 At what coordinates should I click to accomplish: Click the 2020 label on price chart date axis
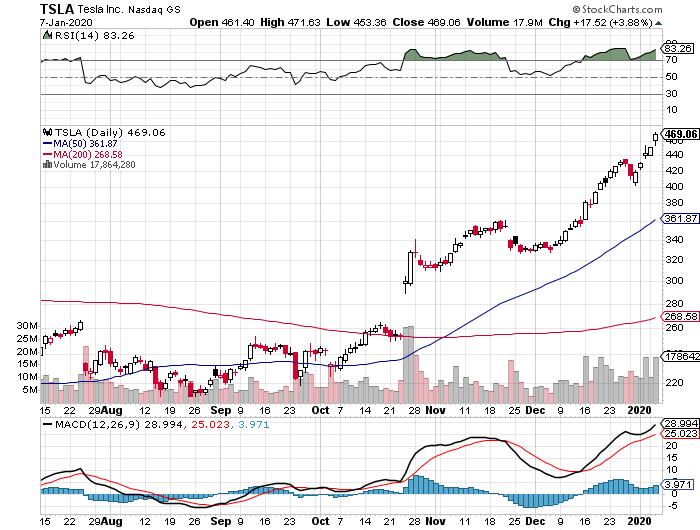[639, 410]
